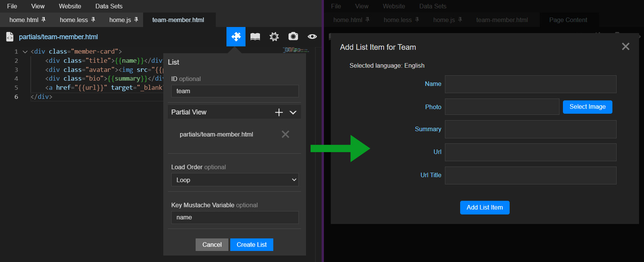Viewport: 644px width, 262px height.
Task: Click pin icon on home.less tab
Action: (93, 19)
